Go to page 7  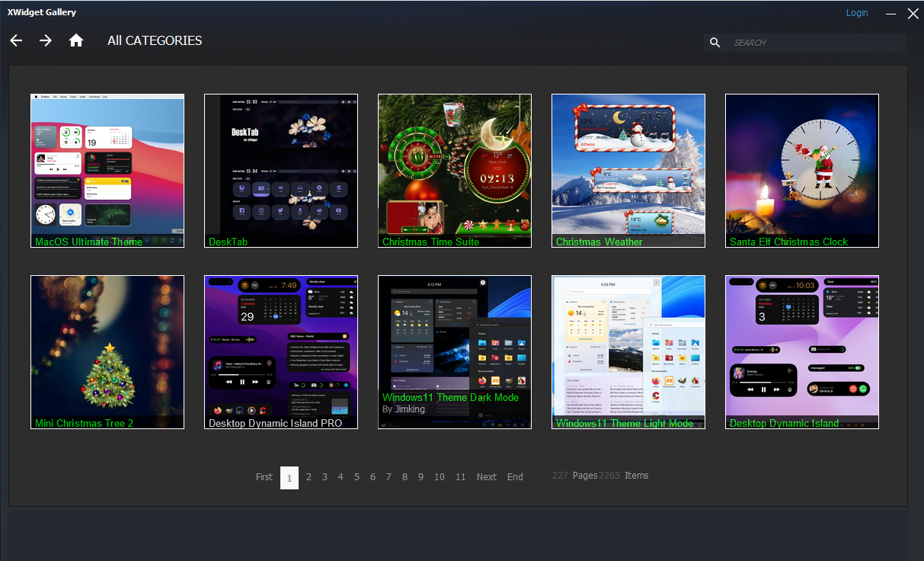(x=388, y=477)
